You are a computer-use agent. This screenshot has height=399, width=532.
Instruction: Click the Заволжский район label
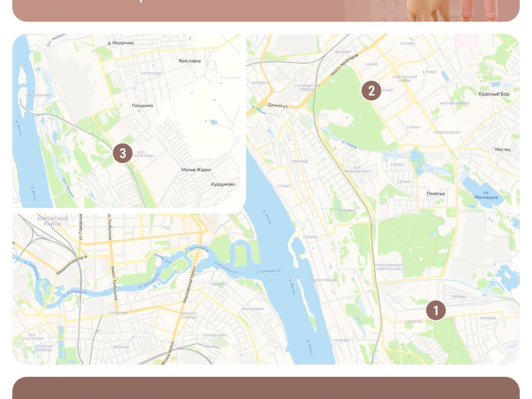tap(405, 79)
